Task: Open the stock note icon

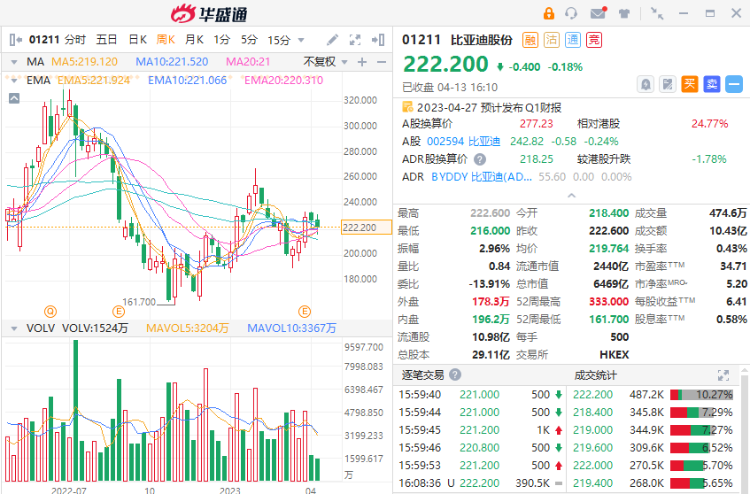Action: (x=667, y=84)
